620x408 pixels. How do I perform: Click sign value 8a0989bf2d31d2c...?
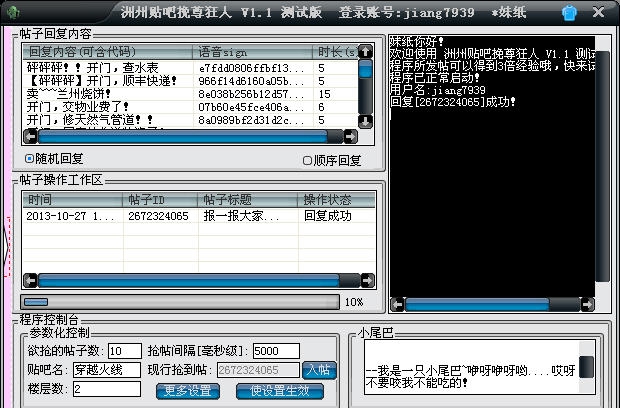coord(251,120)
